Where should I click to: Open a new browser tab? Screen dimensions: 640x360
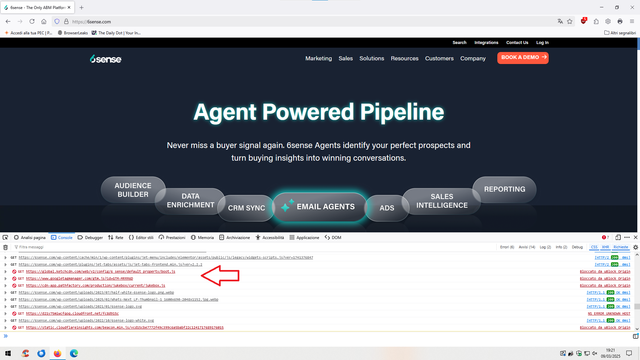pos(81,7)
